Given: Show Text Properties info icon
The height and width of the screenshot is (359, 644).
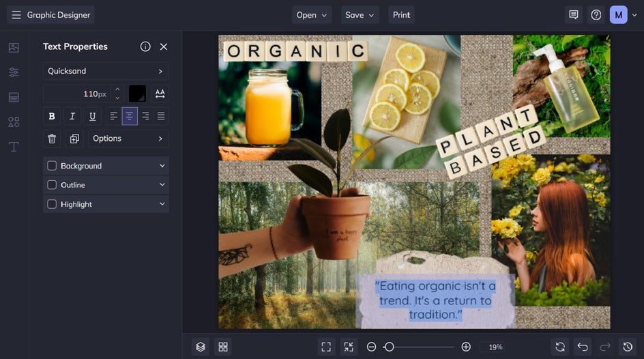Looking at the screenshot, I should click(145, 46).
